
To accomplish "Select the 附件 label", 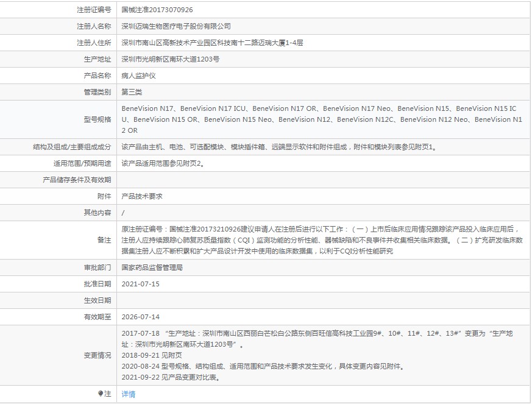I will click(104, 196).
